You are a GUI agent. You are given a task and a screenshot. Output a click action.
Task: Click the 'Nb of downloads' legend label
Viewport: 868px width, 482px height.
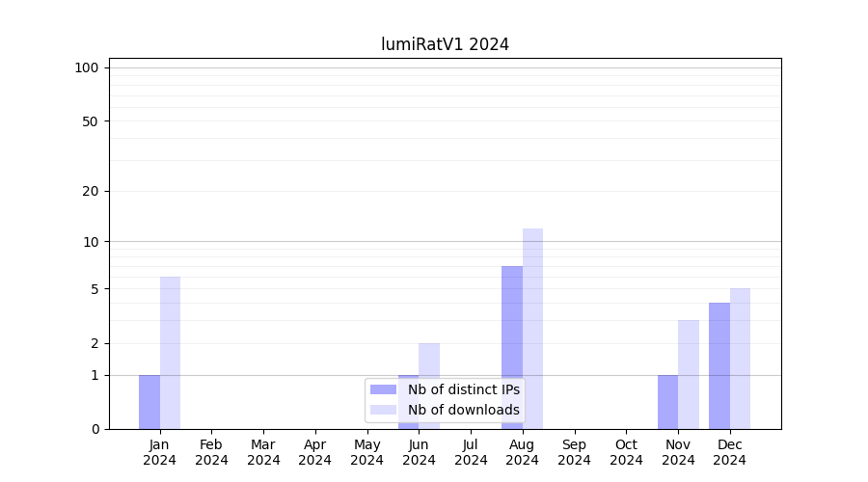[463, 410]
